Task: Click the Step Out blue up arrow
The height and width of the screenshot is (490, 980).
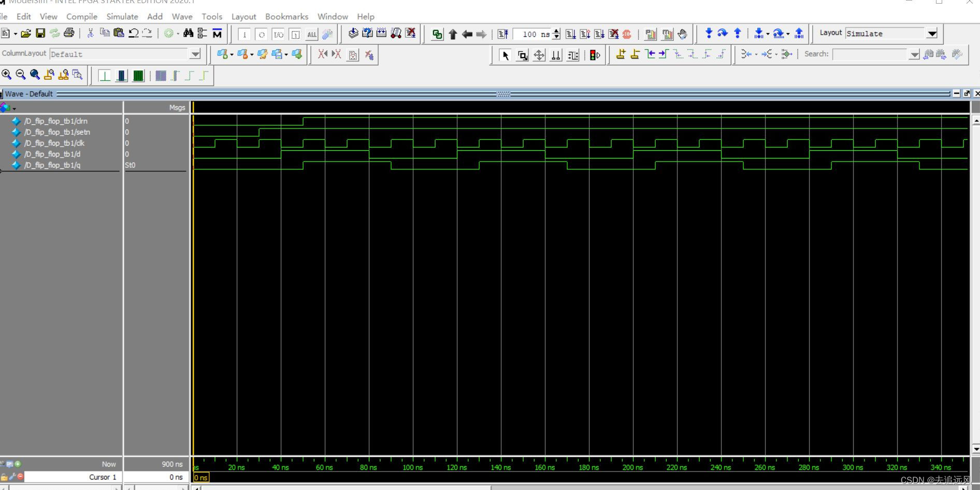Action: pos(738,34)
